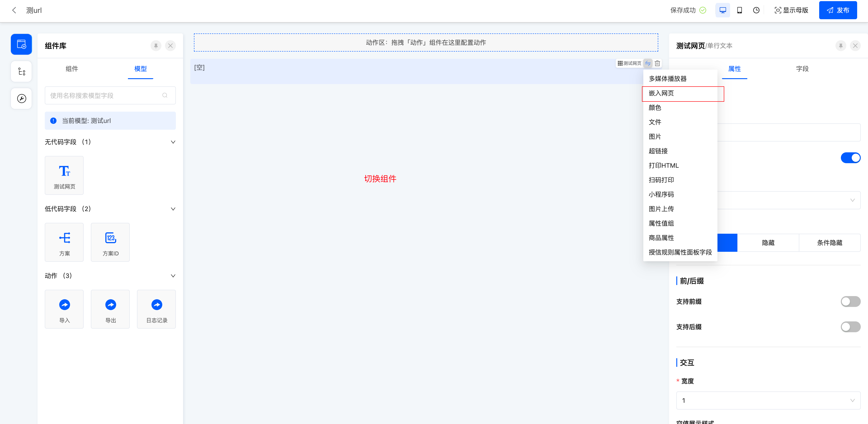868x424 pixels.
Task: Click search magnifier in field search
Action: point(165,95)
